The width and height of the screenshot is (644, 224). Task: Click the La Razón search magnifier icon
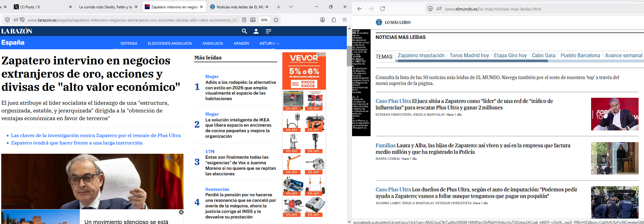pos(244,31)
